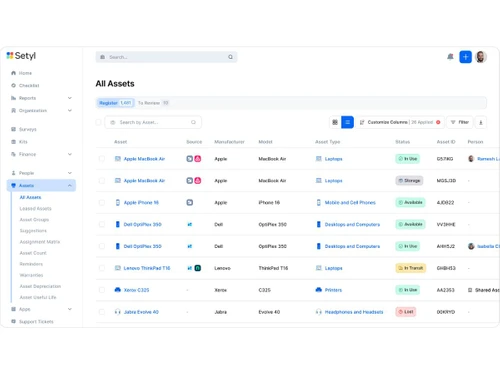
Task: Toggle the select-all checkbox
Action: pos(98,122)
